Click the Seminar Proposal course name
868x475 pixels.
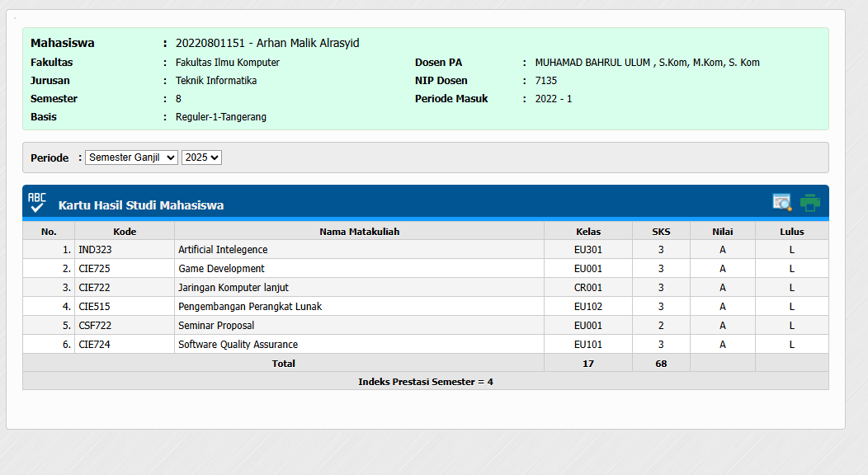(216, 326)
